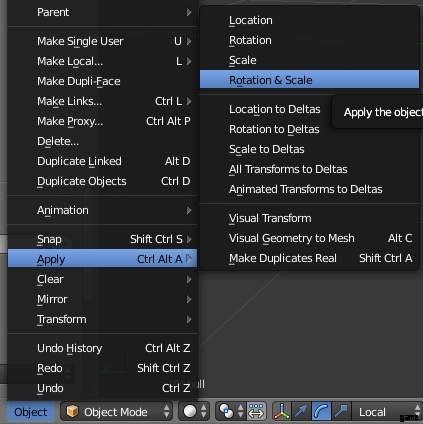The height and width of the screenshot is (424, 423).
Task: Toggle the 3D manipulator widget icon
Action: point(282,412)
